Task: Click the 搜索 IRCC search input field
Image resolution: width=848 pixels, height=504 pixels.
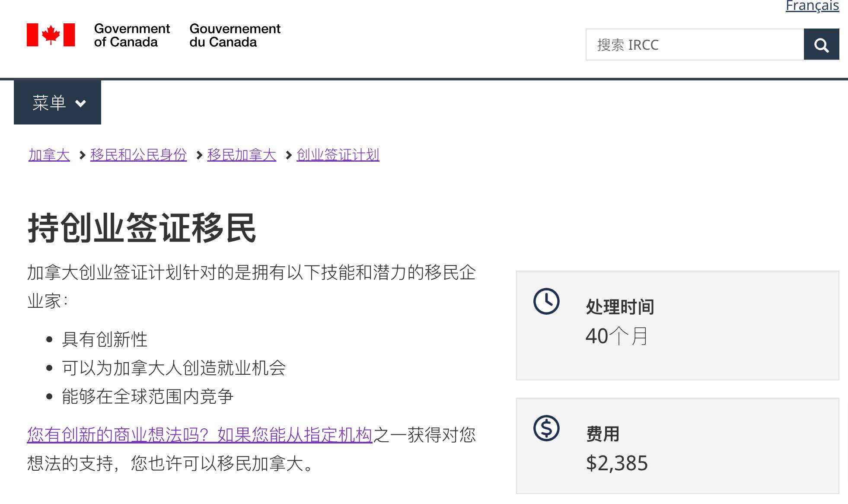Action: 692,44
